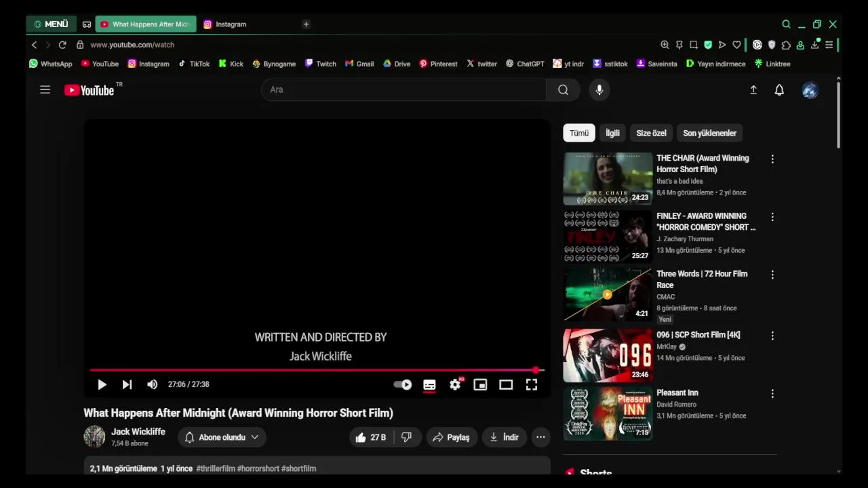Screen dimensions: 868x488
Task: Toggle the autoplay switch
Action: pos(403,384)
